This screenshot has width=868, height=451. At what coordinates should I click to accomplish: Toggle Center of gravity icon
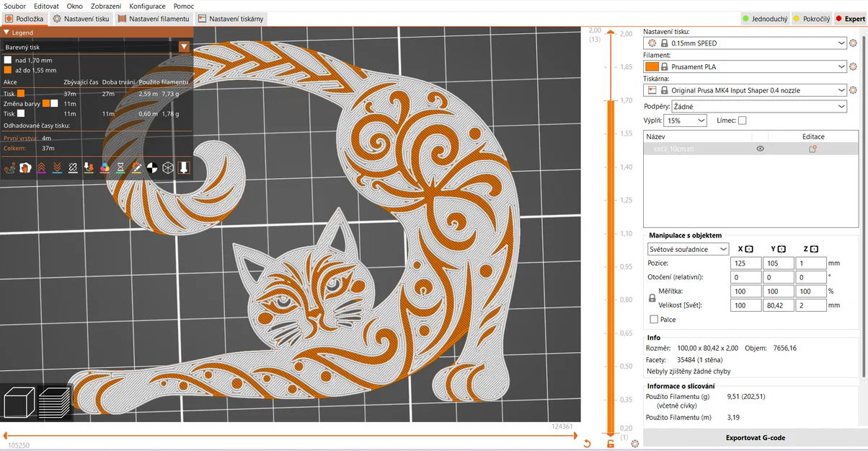[x=152, y=167]
